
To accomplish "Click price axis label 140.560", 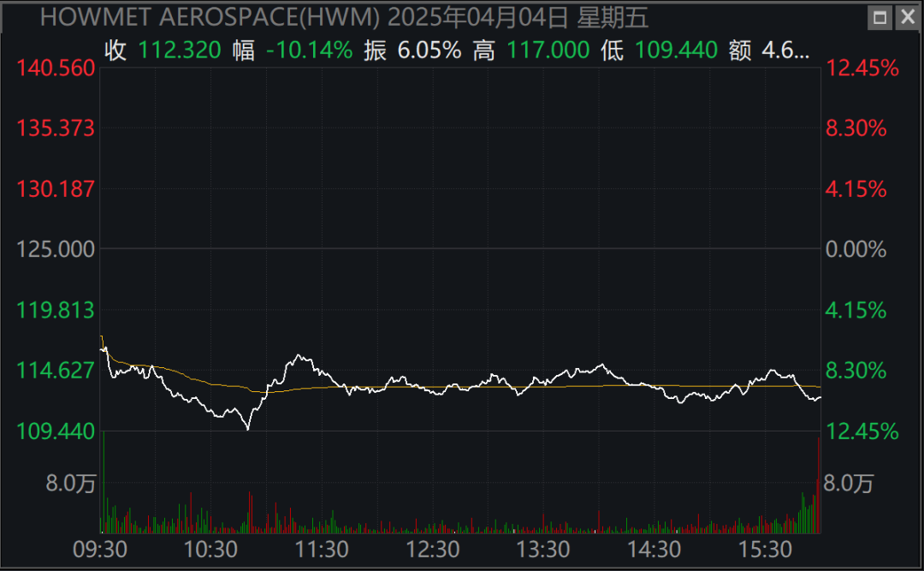I will [x=56, y=68].
